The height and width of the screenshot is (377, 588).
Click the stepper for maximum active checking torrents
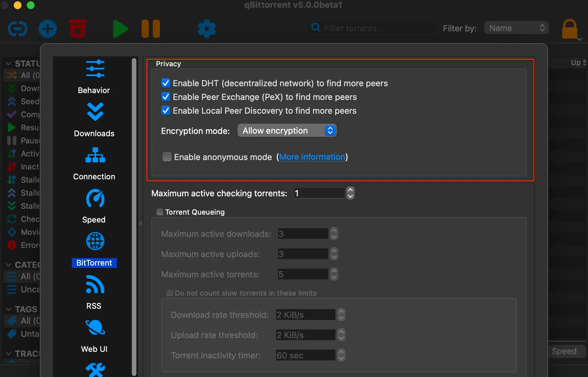pos(350,193)
